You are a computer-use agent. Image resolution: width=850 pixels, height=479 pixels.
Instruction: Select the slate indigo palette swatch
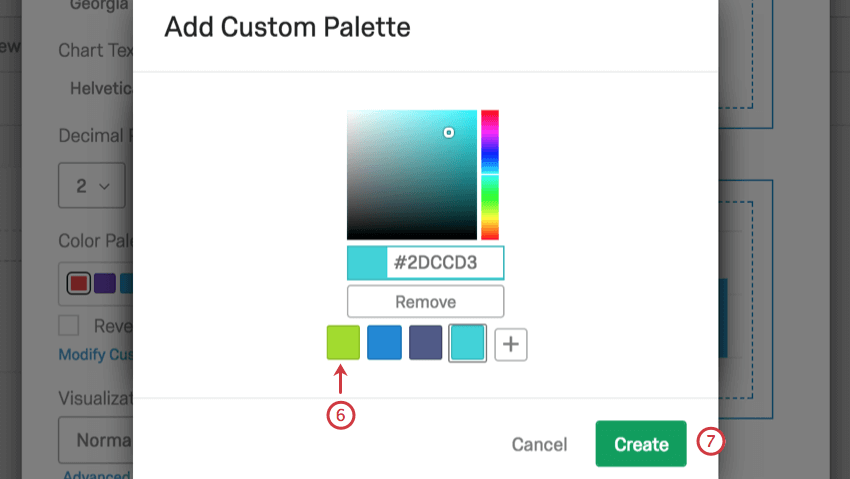[x=426, y=343]
